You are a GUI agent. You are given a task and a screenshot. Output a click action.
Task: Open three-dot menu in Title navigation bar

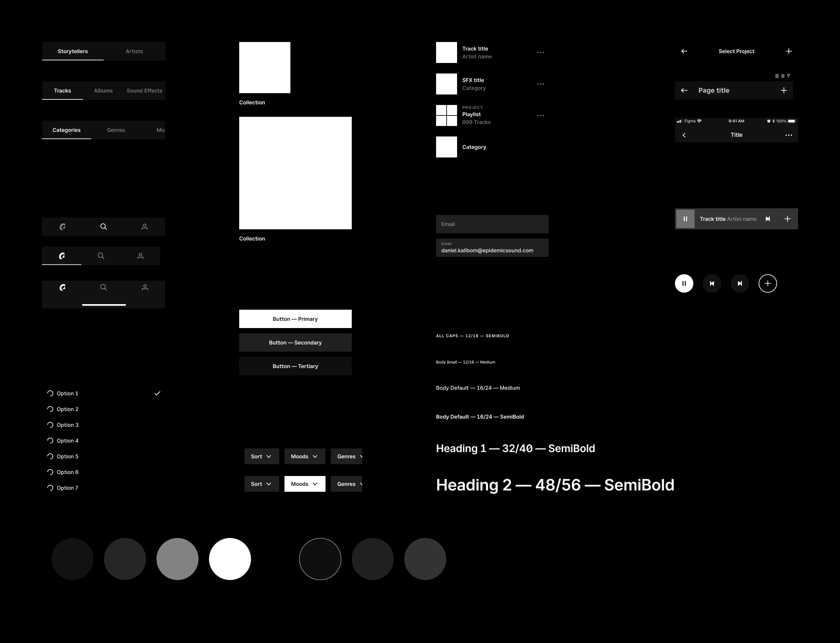[x=788, y=135]
